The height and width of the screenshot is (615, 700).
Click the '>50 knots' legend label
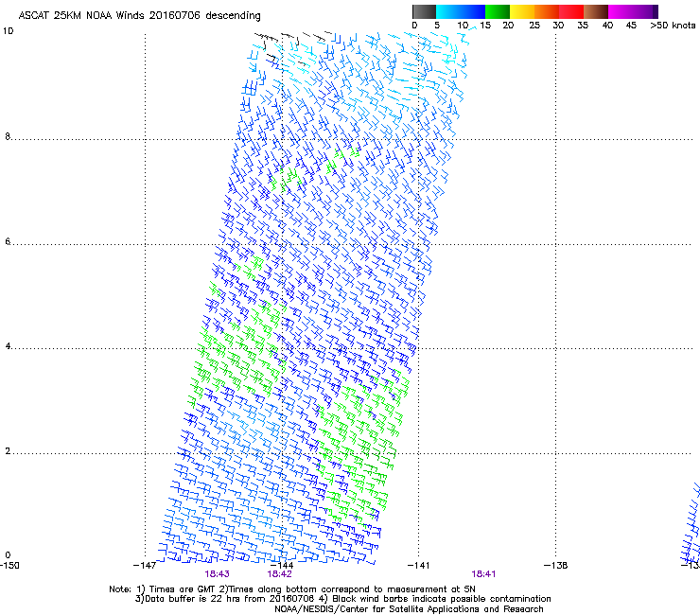(673, 26)
